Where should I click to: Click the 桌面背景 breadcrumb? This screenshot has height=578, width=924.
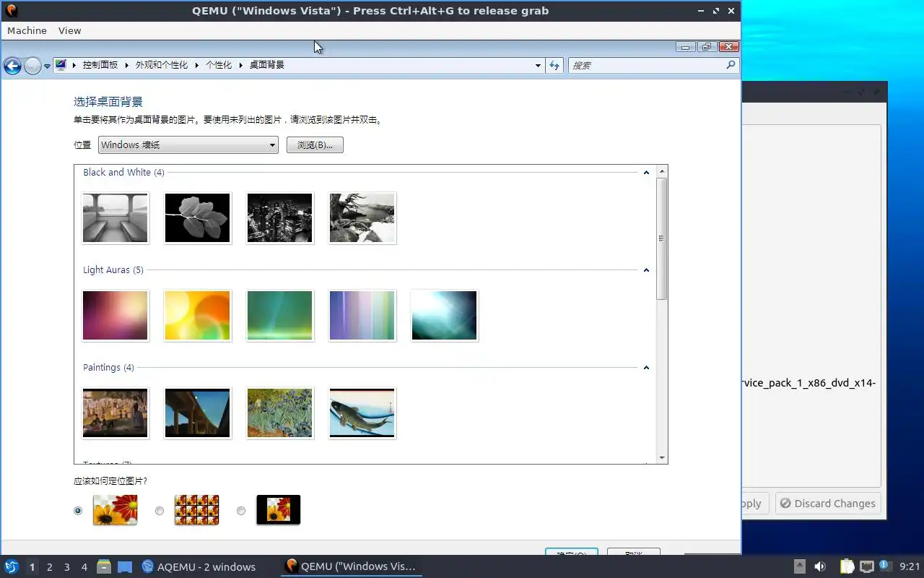coord(267,65)
